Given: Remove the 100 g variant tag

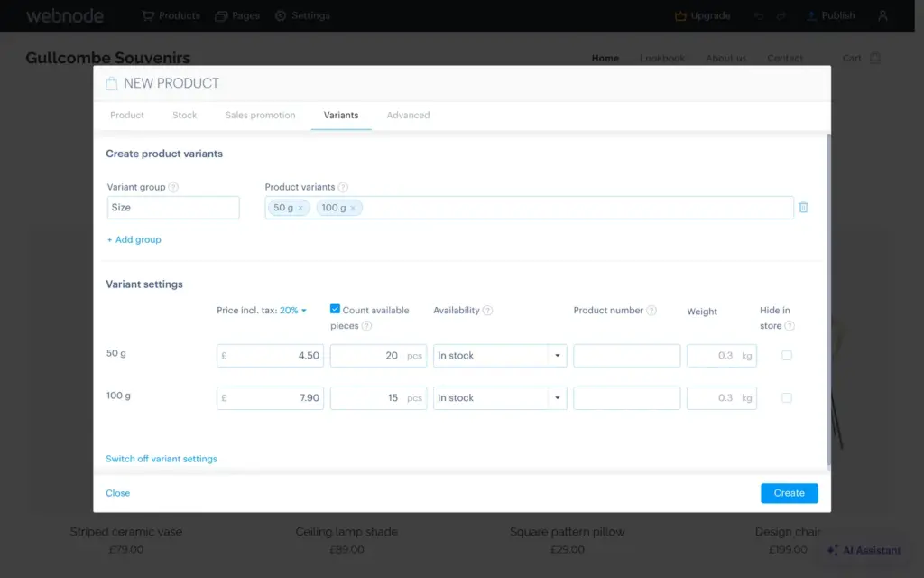Looking at the screenshot, I should coord(353,208).
